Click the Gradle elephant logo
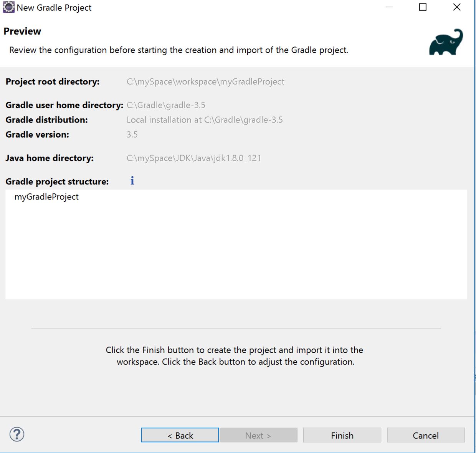The image size is (476, 453). tap(446, 42)
